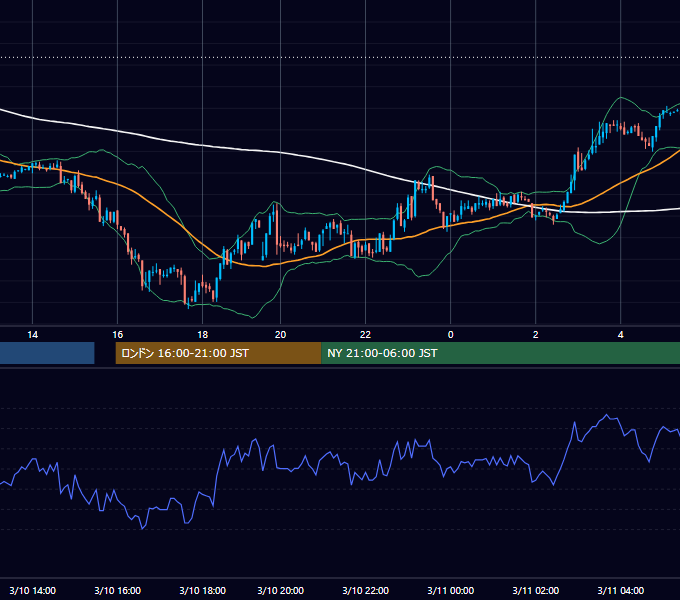Click the 22 hour label on the price chart axis

point(366,335)
